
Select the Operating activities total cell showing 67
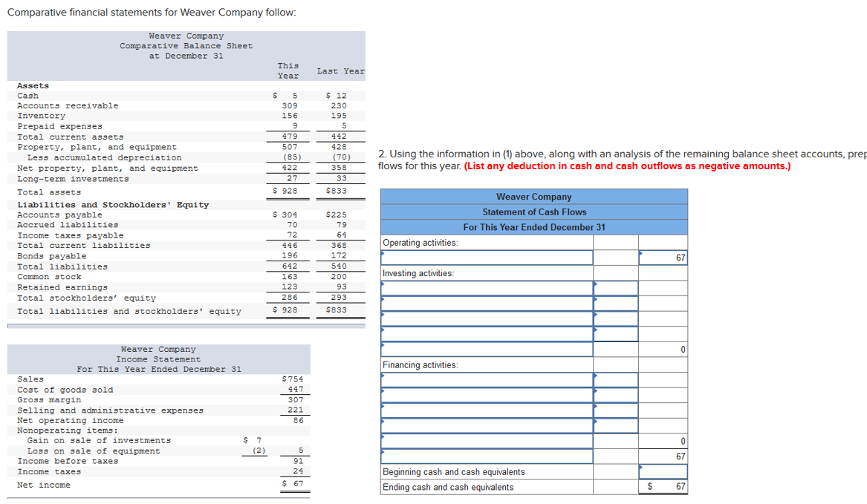(663, 258)
